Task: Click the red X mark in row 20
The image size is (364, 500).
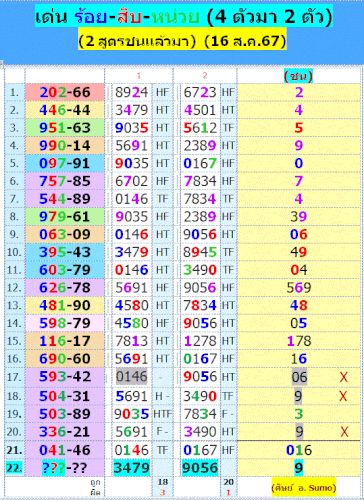Action: click(x=344, y=432)
